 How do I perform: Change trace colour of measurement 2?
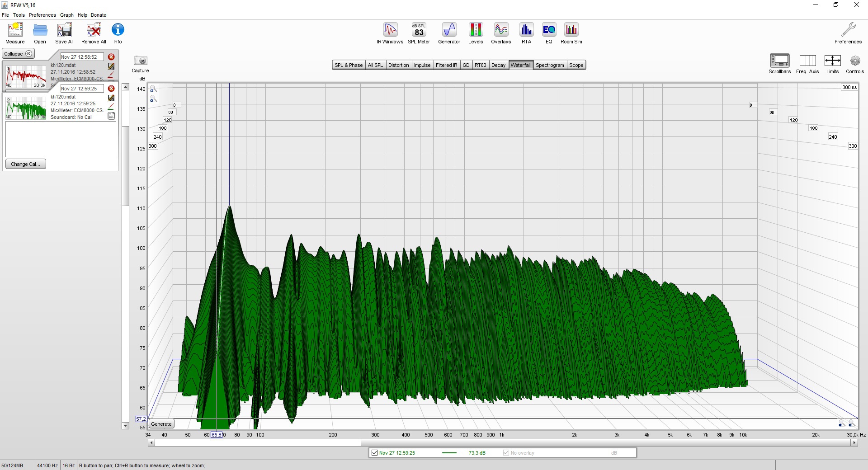pos(111,107)
